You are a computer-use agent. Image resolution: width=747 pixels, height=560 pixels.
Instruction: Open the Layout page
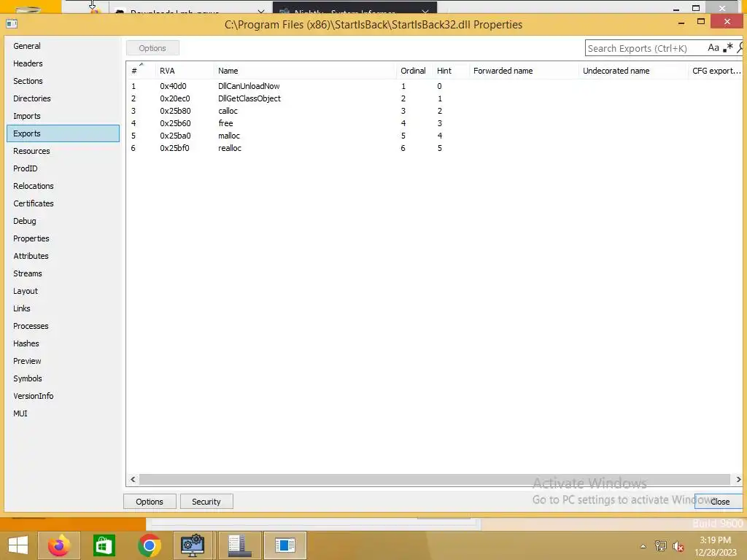click(x=63, y=291)
